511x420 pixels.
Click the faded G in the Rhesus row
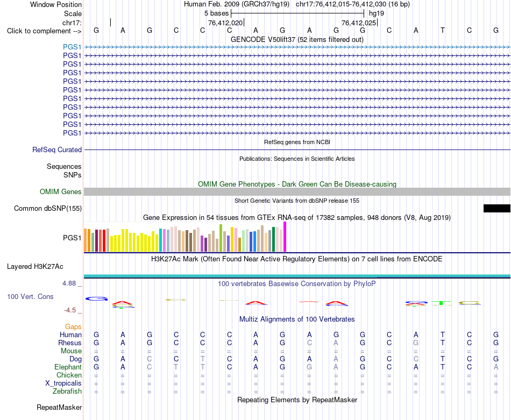point(416,343)
